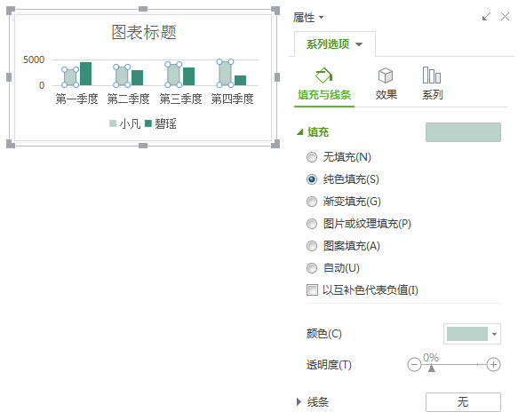The height and width of the screenshot is (420, 526).
Task: Select 自动(U) fill radio option
Action: coord(312,268)
